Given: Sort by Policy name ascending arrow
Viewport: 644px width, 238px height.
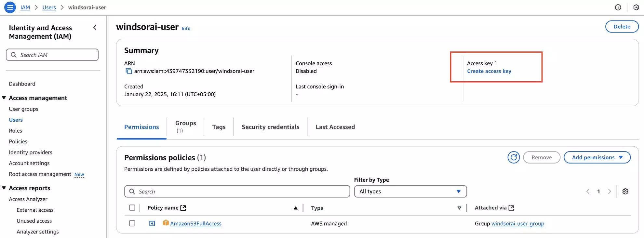Looking at the screenshot, I should point(296,208).
